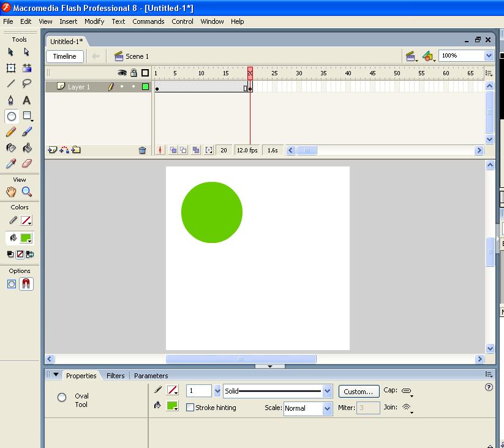Activate the Zoom magnifier tool
This screenshot has width=504, height=448.
(x=27, y=192)
